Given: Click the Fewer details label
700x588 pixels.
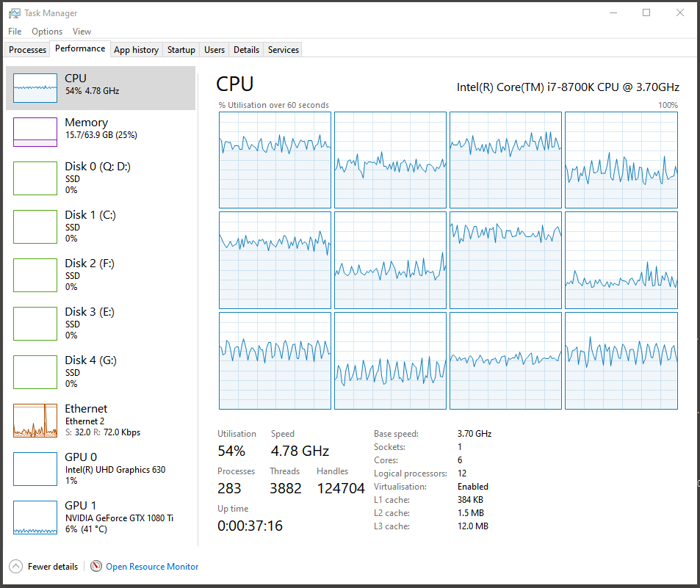Looking at the screenshot, I should (x=53, y=567).
